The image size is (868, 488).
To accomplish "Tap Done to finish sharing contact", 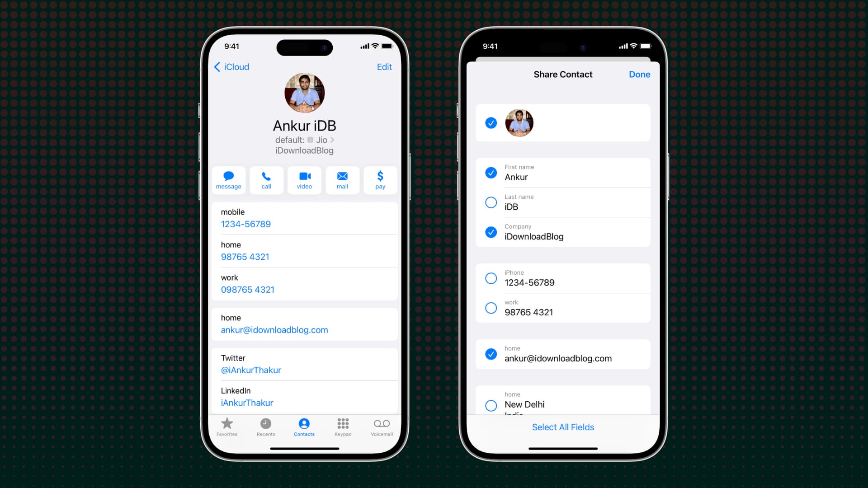I will [640, 73].
